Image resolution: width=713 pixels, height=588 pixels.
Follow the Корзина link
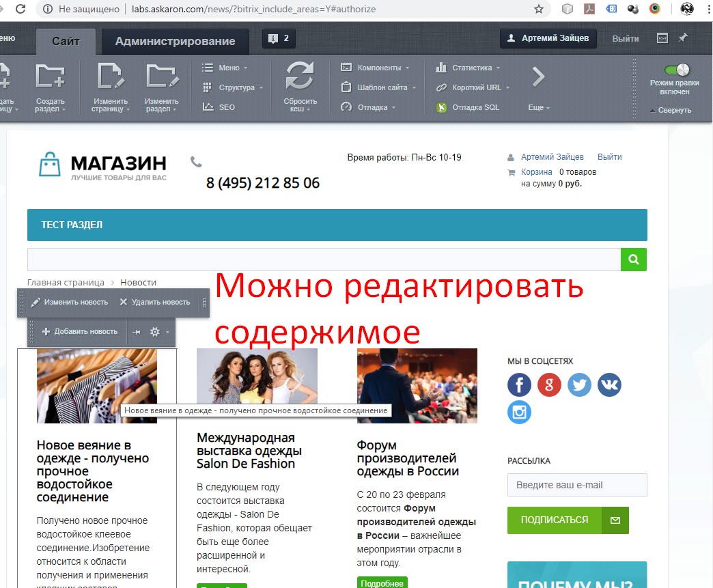(x=536, y=172)
